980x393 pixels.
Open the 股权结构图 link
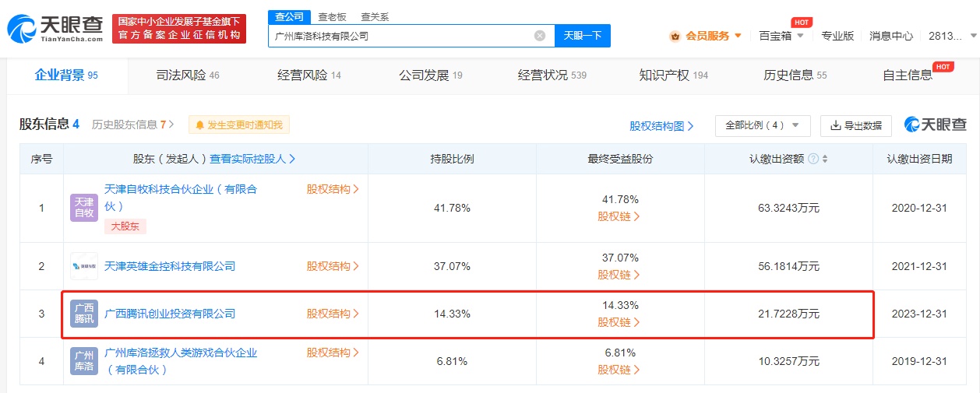click(661, 125)
